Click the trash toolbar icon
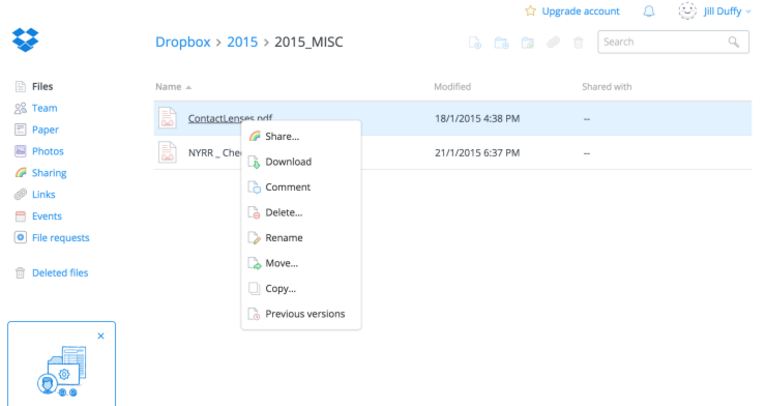The height and width of the screenshot is (406, 764). [578, 43]
